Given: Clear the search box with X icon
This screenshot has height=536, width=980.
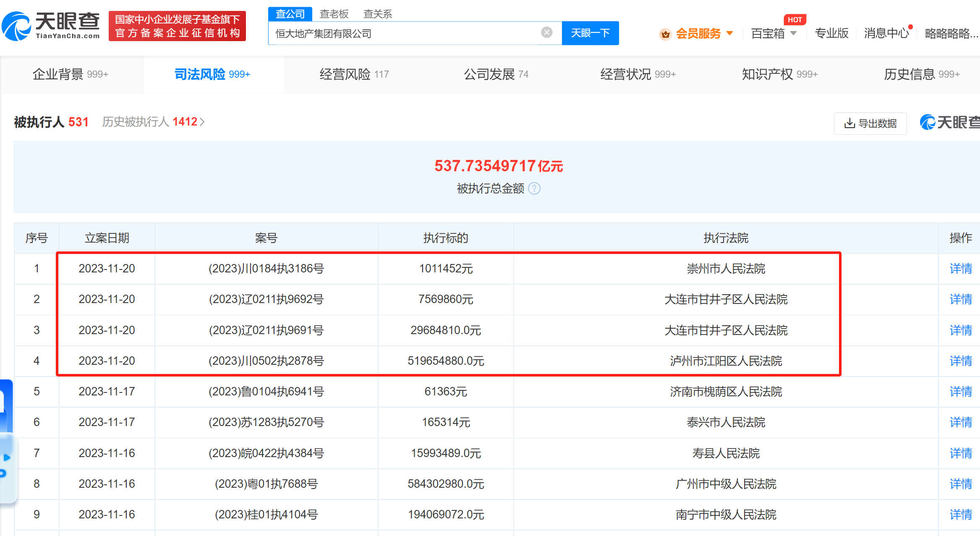Looking at the screenshot, I should [546, 32].
